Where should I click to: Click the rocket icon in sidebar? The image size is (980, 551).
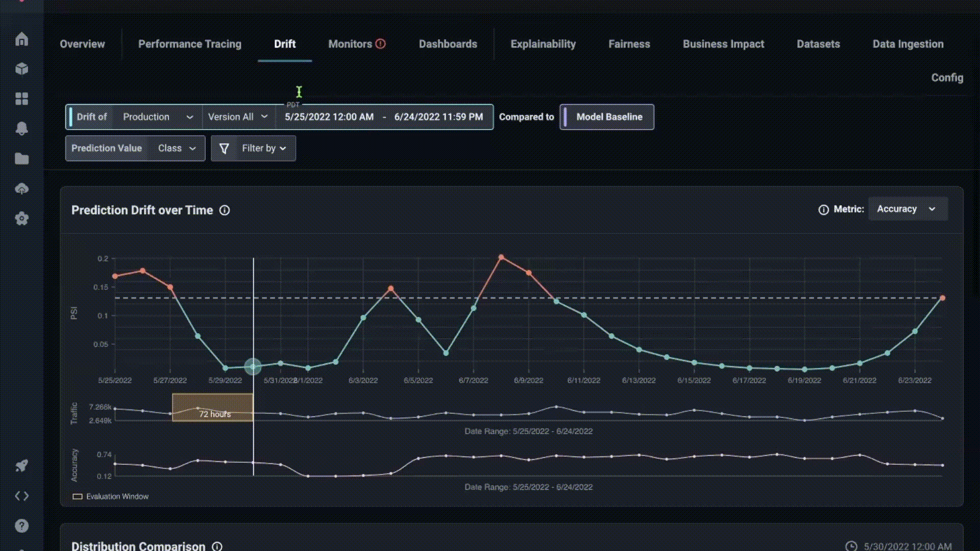[x=21, y=465]
